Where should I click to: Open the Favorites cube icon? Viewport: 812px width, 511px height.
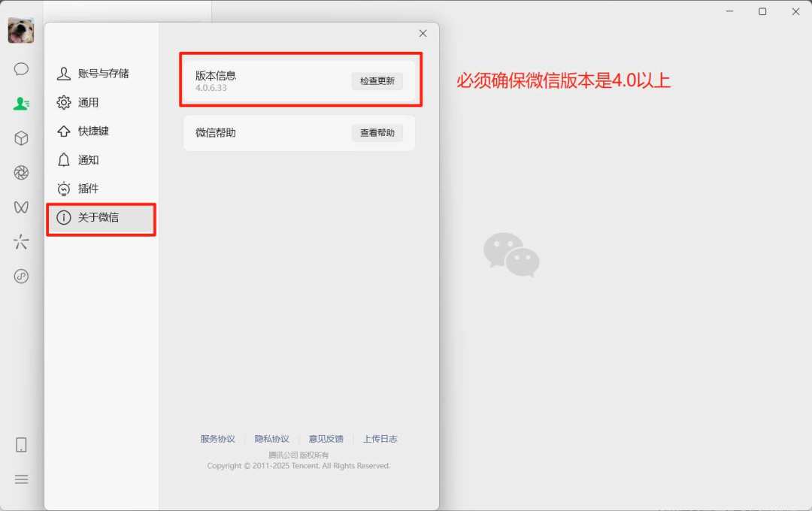[x=21, y=138]
